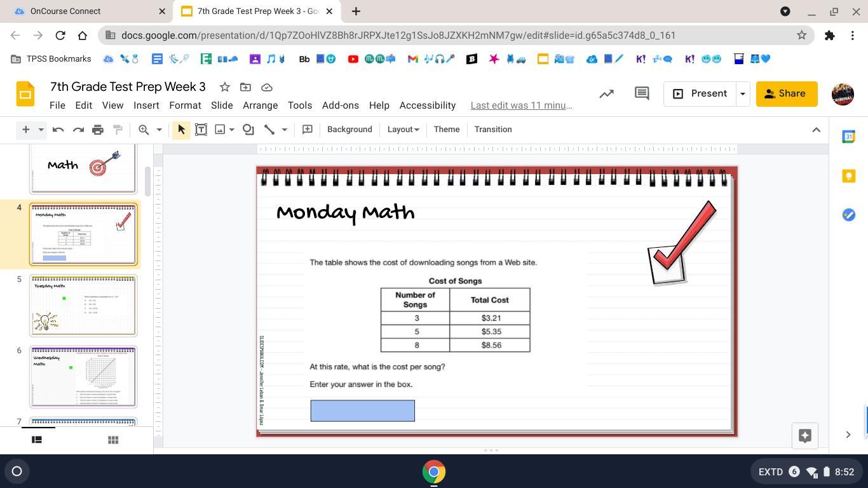This screenshot has height=488, width=868.
Task: Expand the line type dropdown arrow
Action: (x=284, y=130)
